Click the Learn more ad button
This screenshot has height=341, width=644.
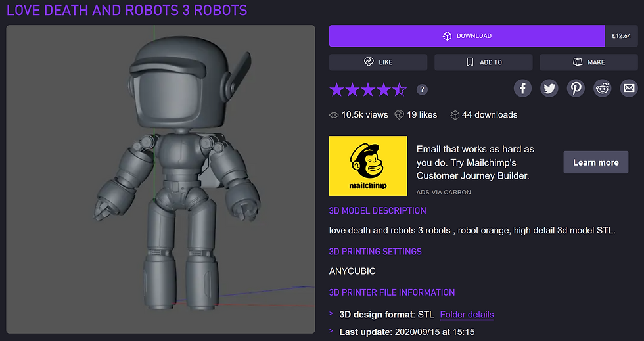pos(595,162)
